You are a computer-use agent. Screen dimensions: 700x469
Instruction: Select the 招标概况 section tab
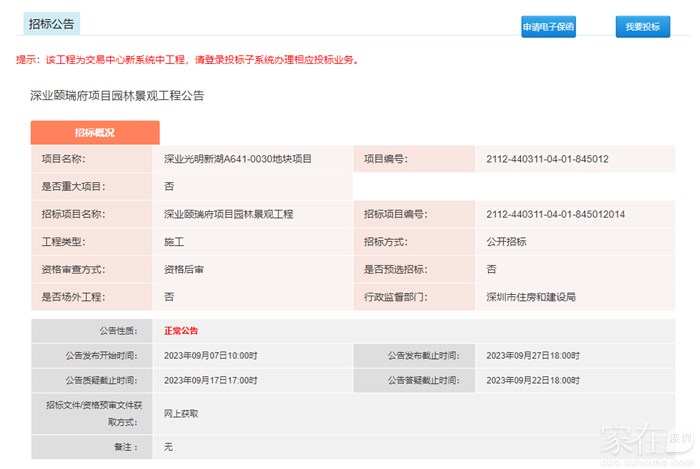coord(95,133)
